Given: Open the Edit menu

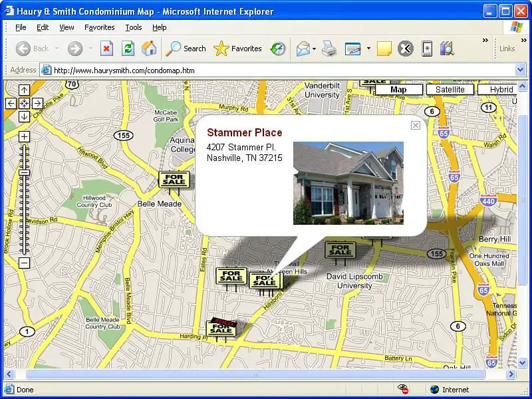Looking at the screenshot, I should [x=43, y=27].
